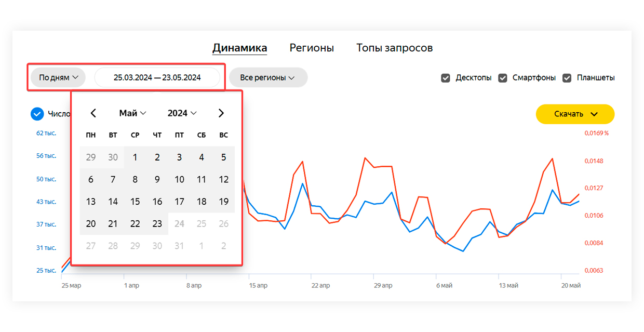Select May 18 in the calendar
The image size is (644, 332).
point(202,202)
